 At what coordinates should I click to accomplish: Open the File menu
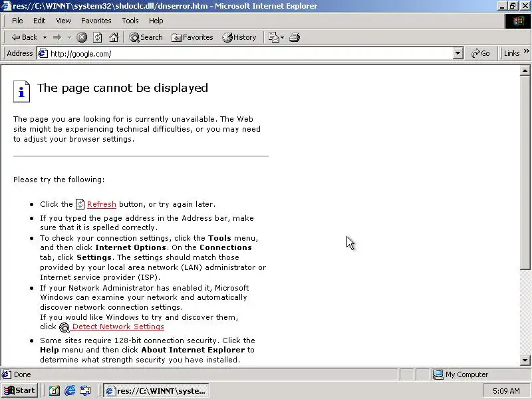click(x=17, y=21)
